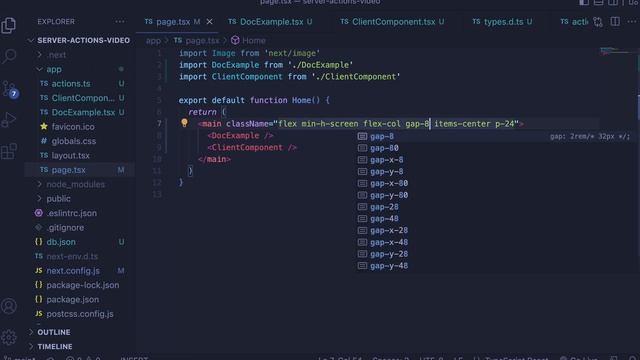
Task: Choose gap-x-8 autocomplete suggestion
Action: point(493,160)
